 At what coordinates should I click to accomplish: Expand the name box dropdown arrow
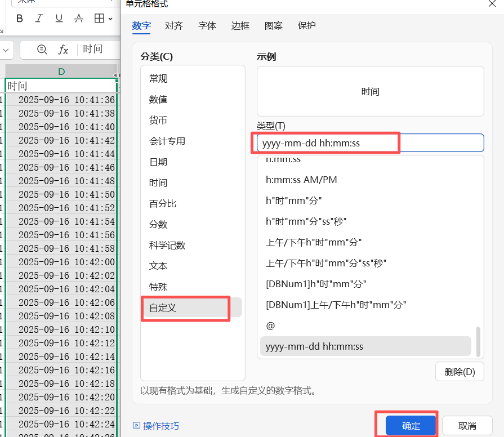(x=6, y=50)
